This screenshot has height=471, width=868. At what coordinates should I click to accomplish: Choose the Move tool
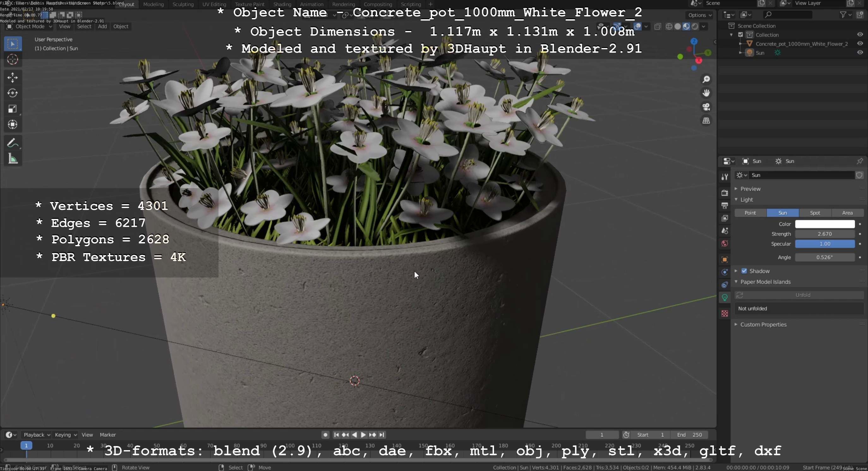coord(13,77)
